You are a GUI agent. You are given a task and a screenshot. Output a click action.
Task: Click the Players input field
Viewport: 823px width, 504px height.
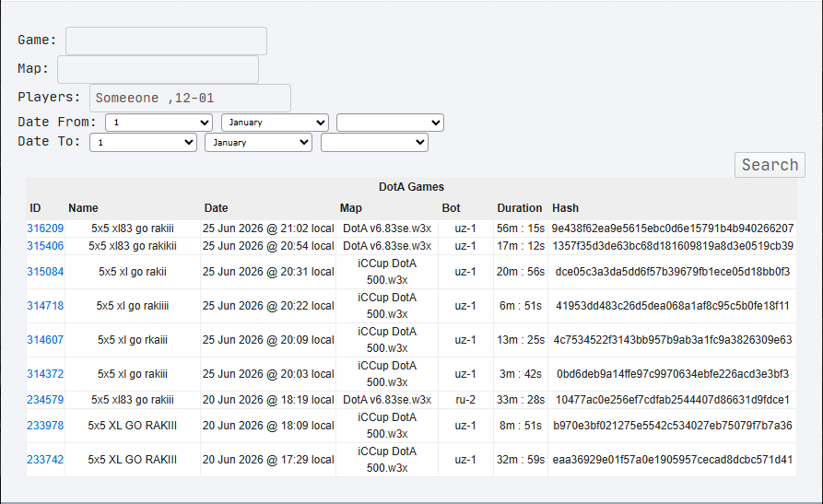(190, 99)
